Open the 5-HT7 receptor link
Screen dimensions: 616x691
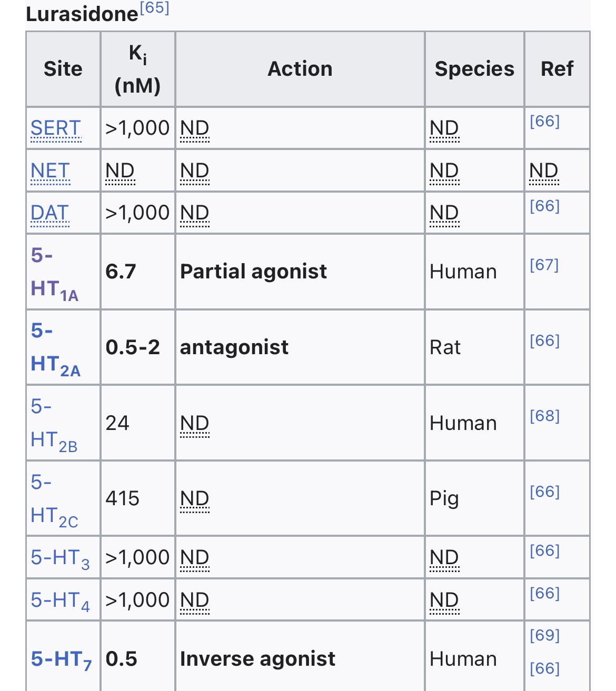pos(61,659)
